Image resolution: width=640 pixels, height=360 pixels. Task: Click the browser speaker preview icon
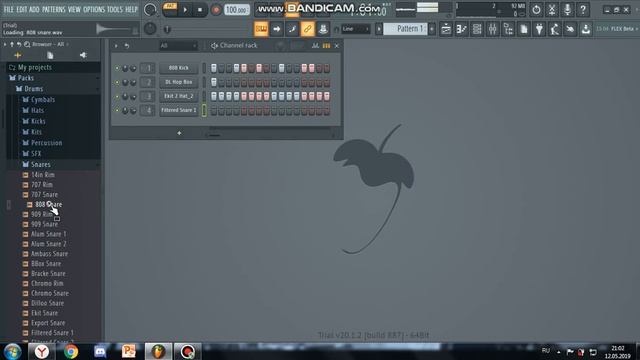pos(83,55)
